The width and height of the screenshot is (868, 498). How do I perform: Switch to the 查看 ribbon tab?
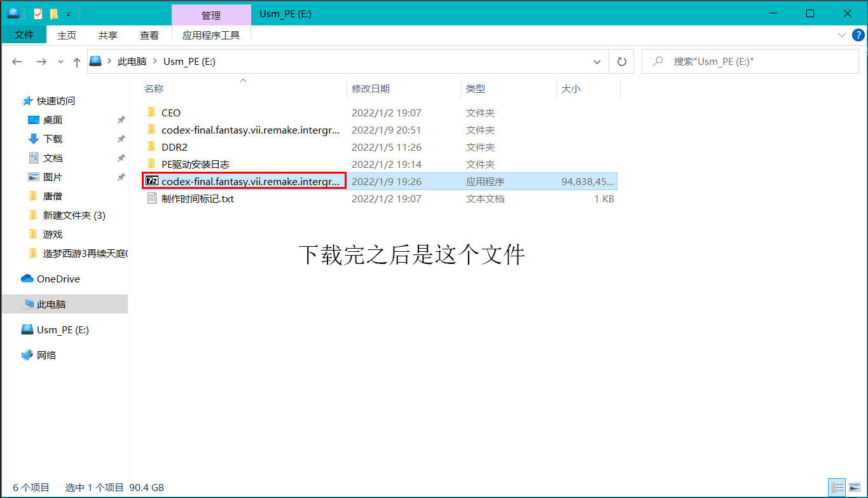[x=149, y=35]
